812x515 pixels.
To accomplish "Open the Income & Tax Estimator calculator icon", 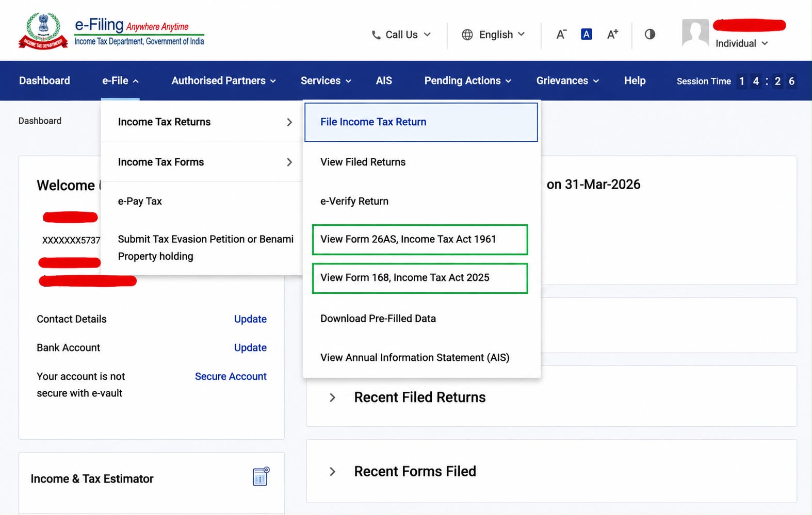I will [x=261, y=476].
